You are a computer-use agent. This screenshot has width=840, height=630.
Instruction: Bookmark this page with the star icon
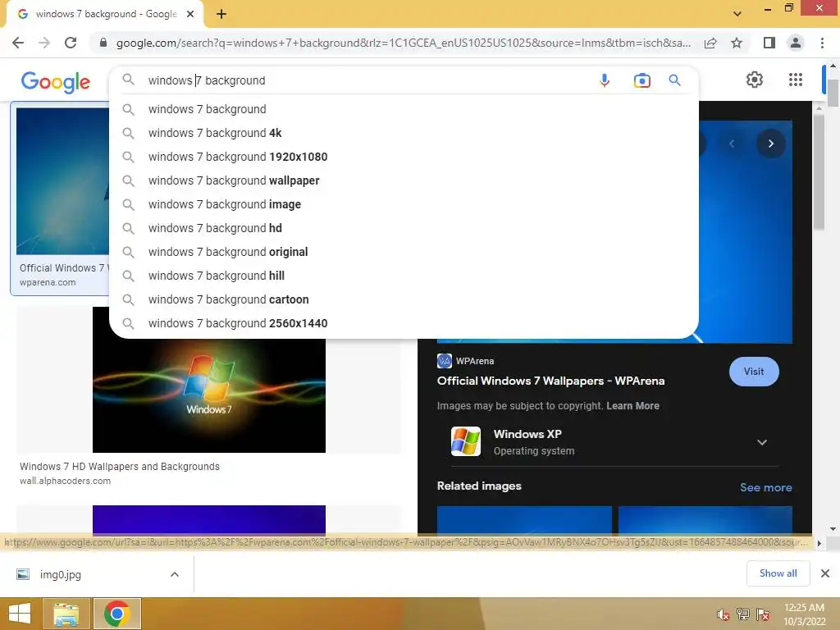[737, 43]
